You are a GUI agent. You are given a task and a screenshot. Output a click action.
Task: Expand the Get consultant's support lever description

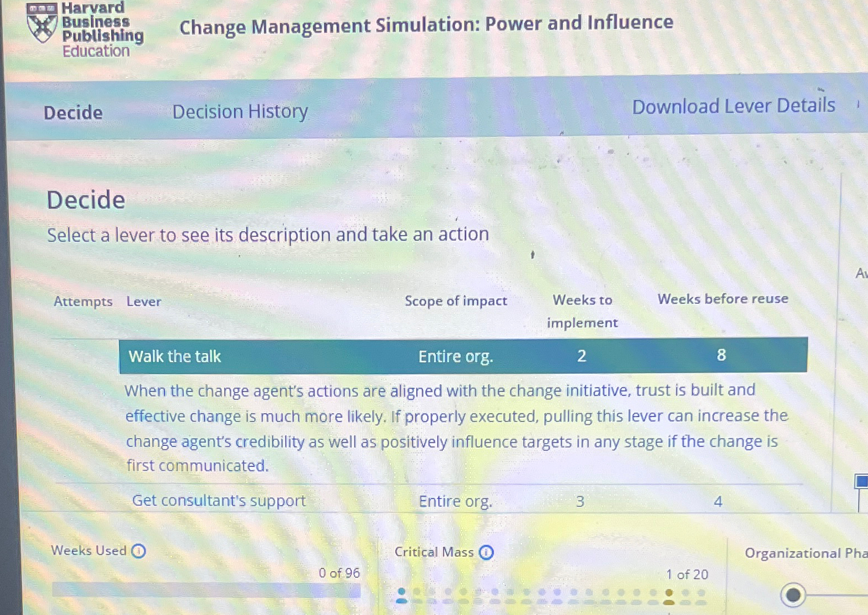point(219,501)
